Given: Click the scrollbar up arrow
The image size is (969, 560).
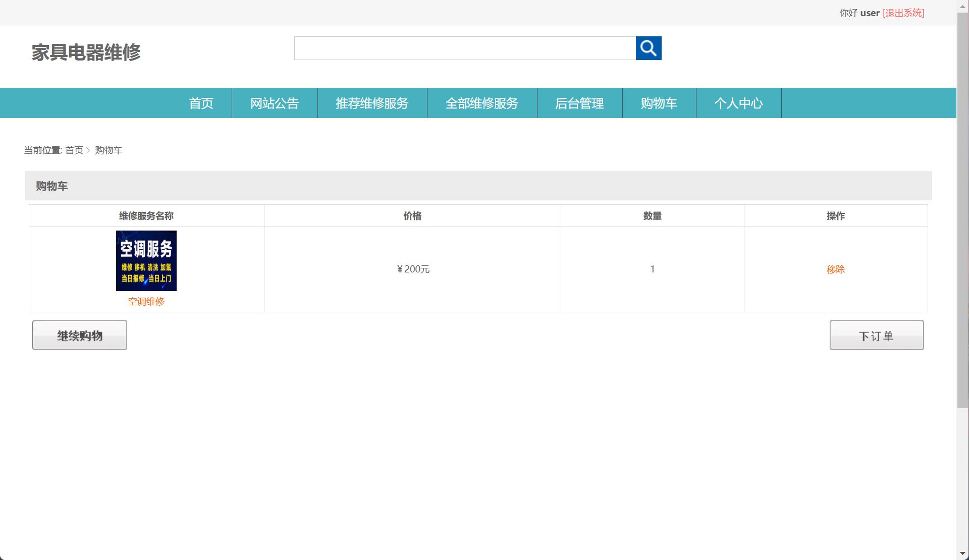Looking at the screenshot, I should coord(963,6).
